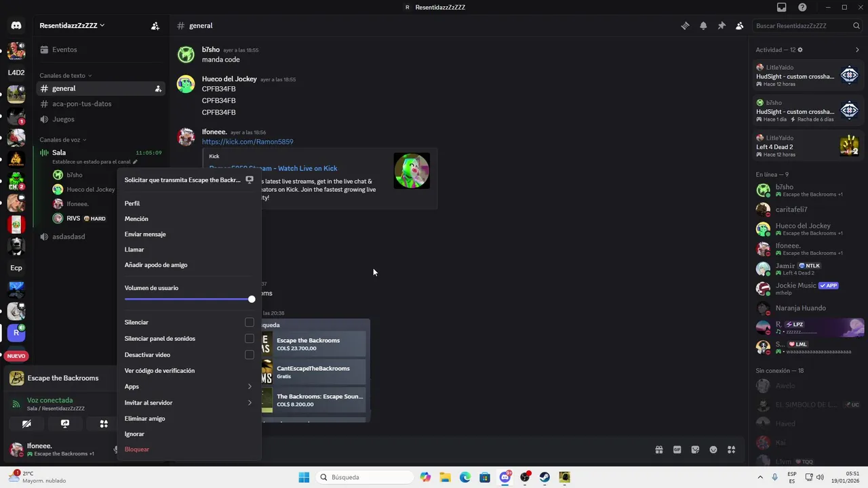Image resolution: width=868 pixels, height=488 pixels.
Task: Choose Llamar menu entry
Action: pos(189,249)
